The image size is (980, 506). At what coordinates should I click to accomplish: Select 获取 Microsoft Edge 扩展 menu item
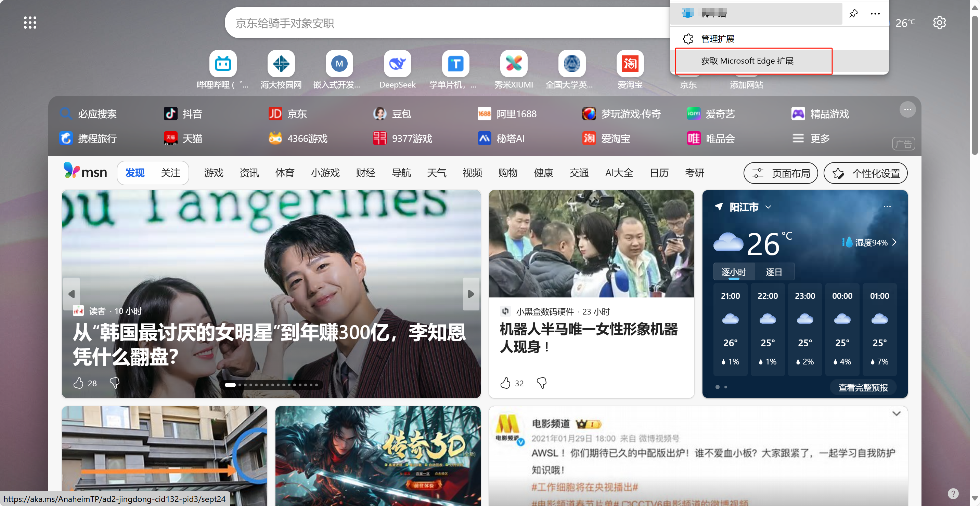(x=747, y=61)
